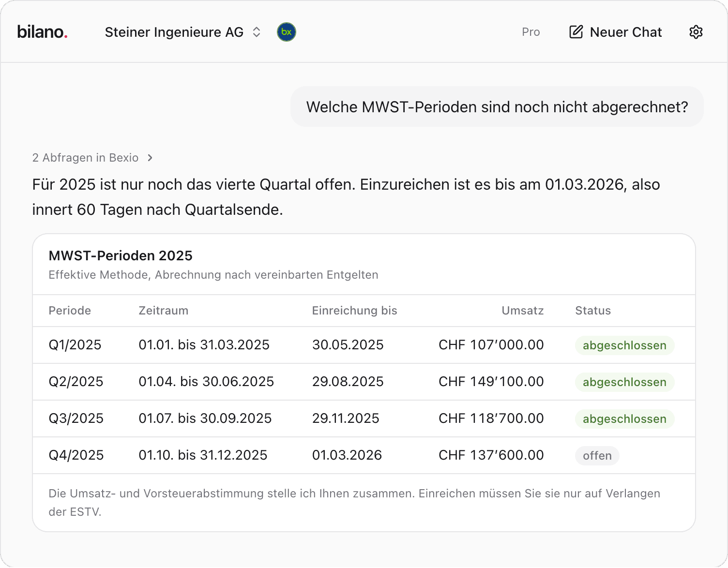This screenshot has width=728, height=568.
Task: Click the bilano logo
Action: click(42, 32)
